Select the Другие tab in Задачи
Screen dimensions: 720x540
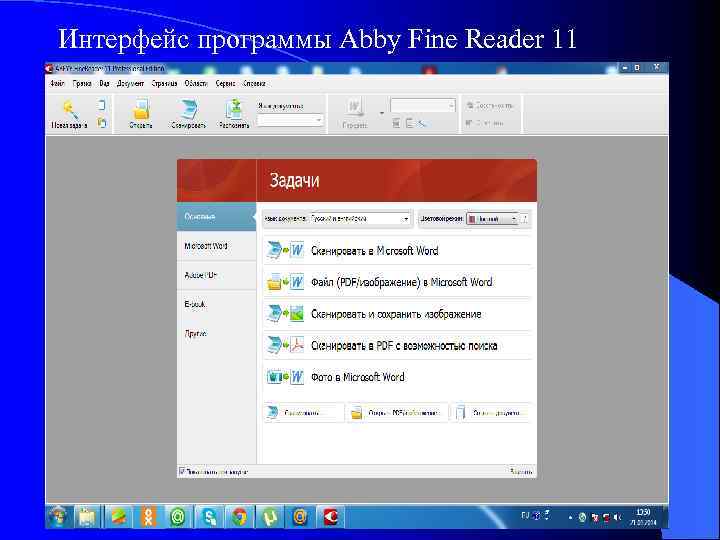pos(216,334)
